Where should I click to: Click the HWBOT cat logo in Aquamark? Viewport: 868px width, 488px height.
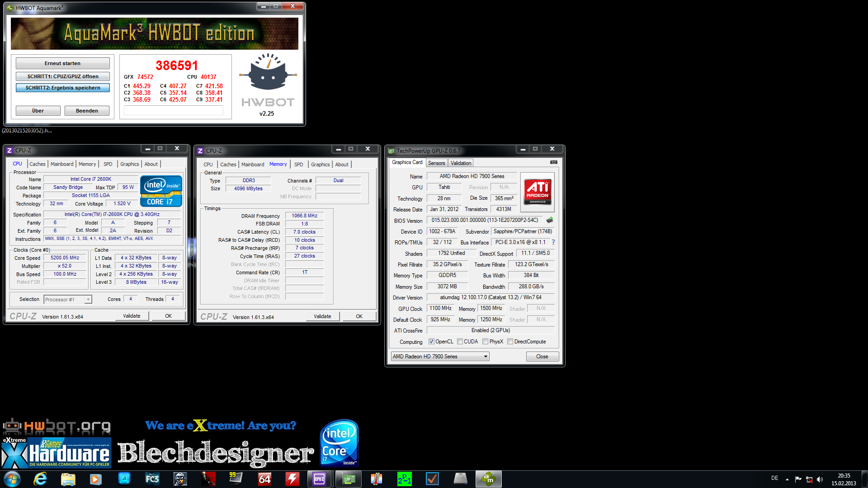coord(268,72)
